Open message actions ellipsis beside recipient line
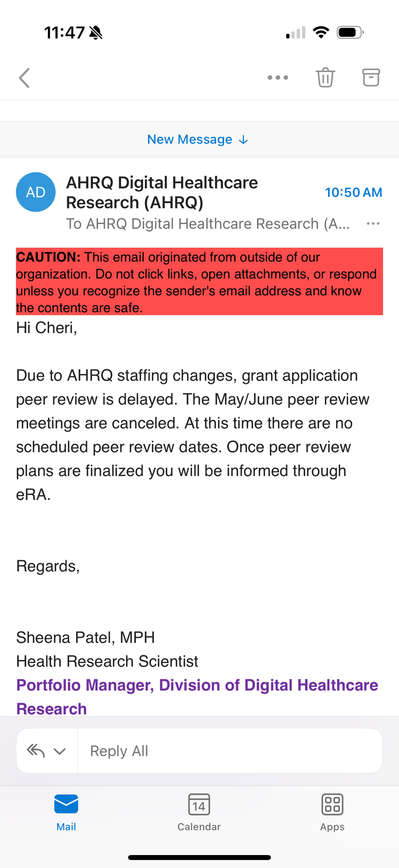 tap(373, 224)
